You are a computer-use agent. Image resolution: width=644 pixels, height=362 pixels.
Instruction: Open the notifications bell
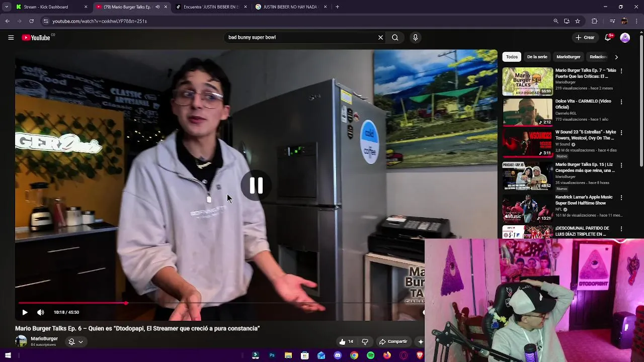(x=608, y=37)
